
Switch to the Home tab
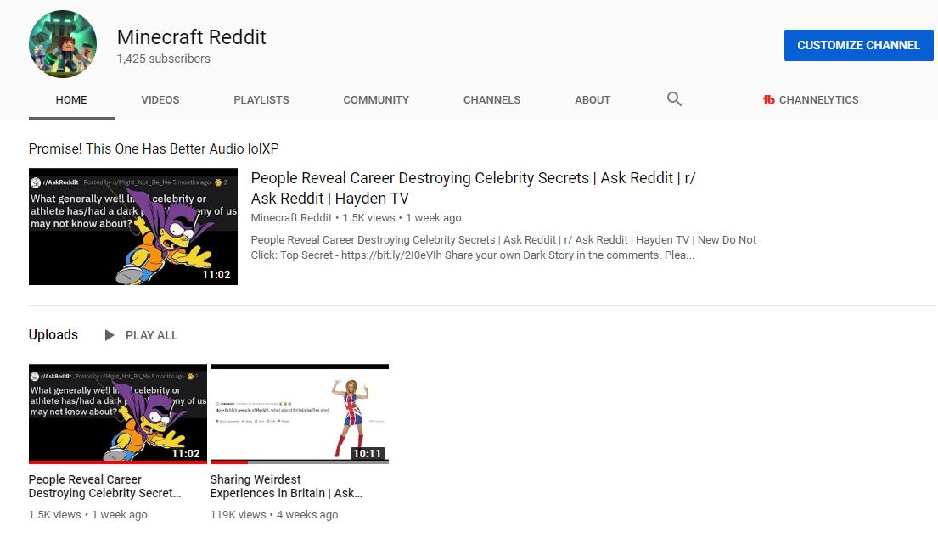71,100
